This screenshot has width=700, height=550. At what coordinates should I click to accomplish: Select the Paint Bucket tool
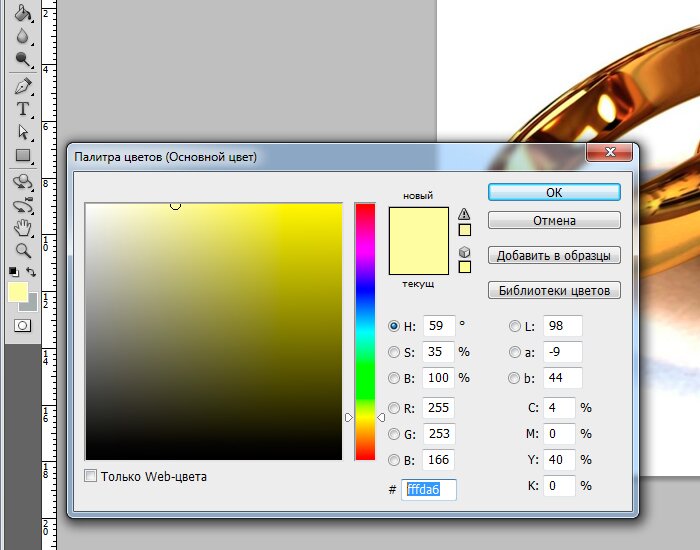point(22,13)
